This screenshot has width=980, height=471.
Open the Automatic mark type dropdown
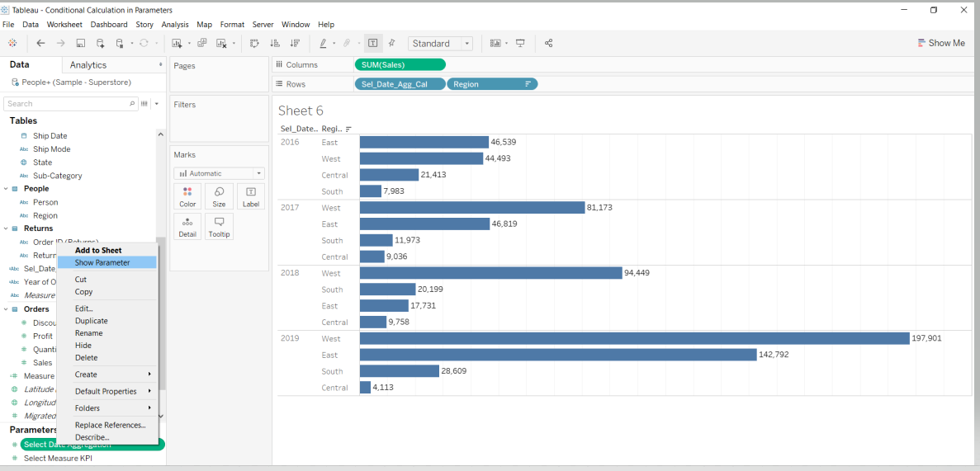(220, 173)
